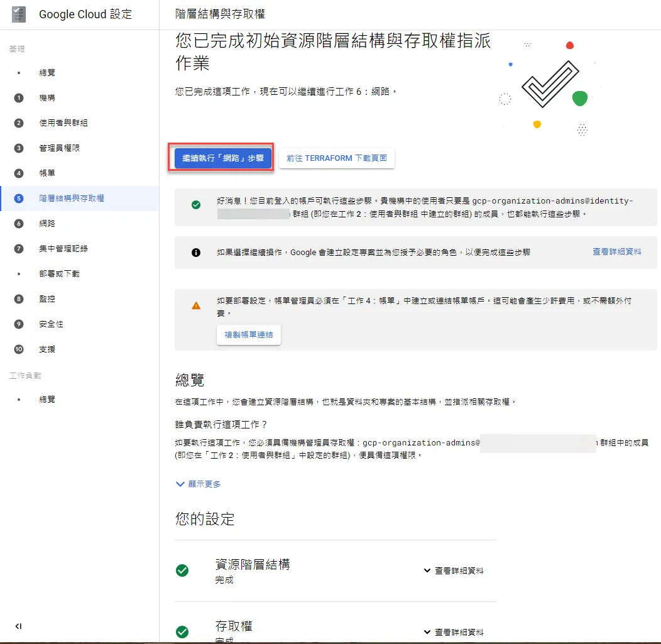Viewport: 661px width, 644px height.
Task: Click the step 7 number icon for 集中管理記錄
Action: [19, 249]
